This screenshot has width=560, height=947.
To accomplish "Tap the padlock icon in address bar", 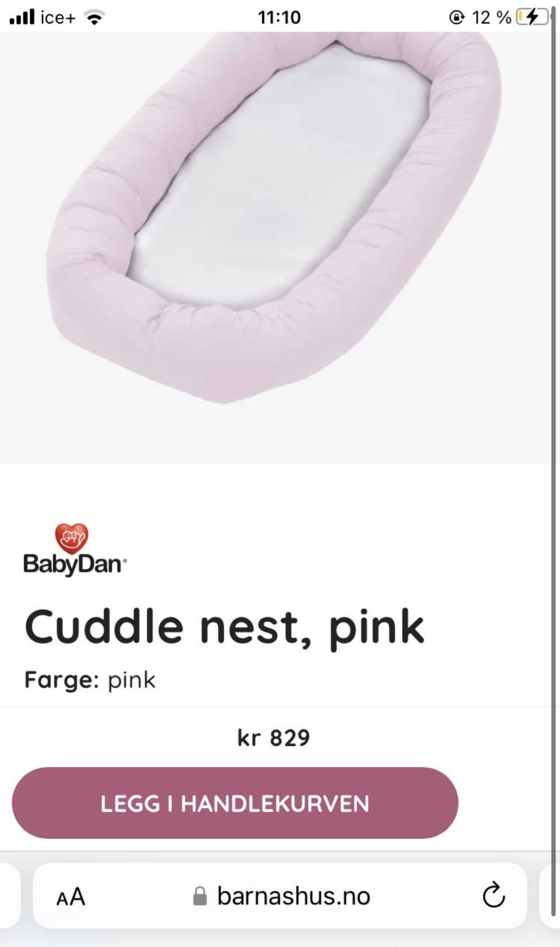I will [199, 896].
